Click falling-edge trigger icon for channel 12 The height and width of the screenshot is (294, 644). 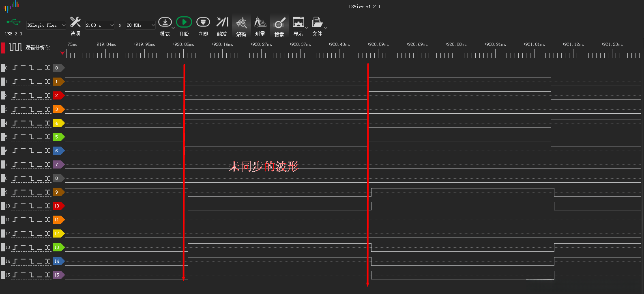click(x=31, y=234)
